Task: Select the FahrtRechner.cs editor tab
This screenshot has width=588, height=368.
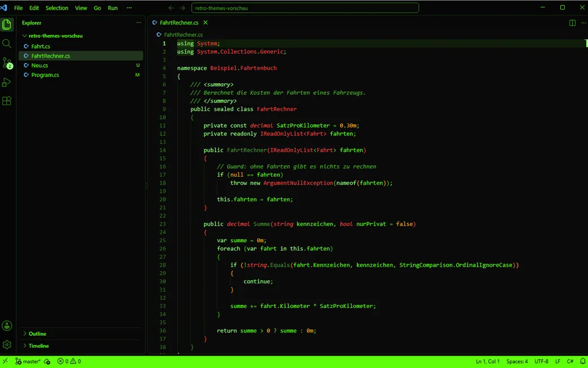Action: 179,23
